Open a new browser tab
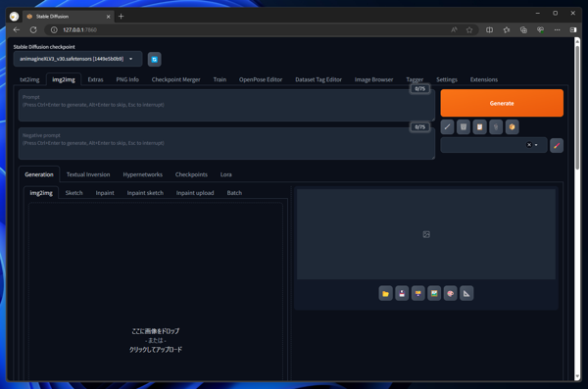This screenshot has height=389, width=588. click(x=121, y=16)
